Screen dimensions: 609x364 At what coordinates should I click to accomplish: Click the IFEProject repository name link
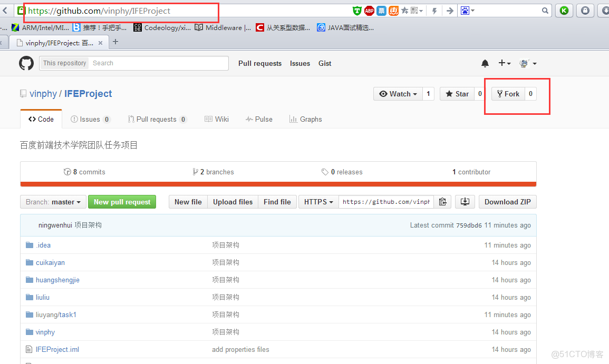click(88, 94)
